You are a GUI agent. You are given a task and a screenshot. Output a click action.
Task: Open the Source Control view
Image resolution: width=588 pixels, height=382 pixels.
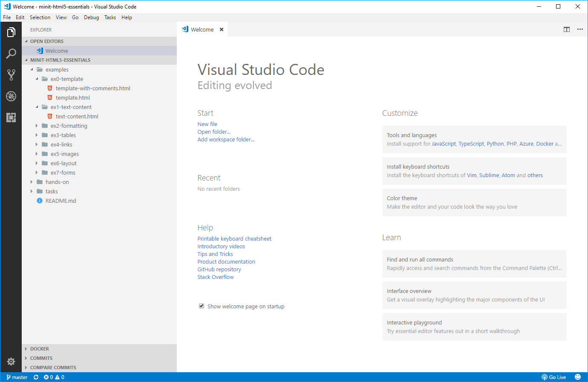(11, 75)
